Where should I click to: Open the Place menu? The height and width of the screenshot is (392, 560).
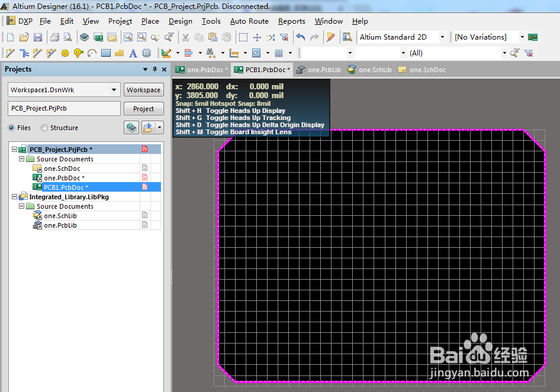pos(150,21)
